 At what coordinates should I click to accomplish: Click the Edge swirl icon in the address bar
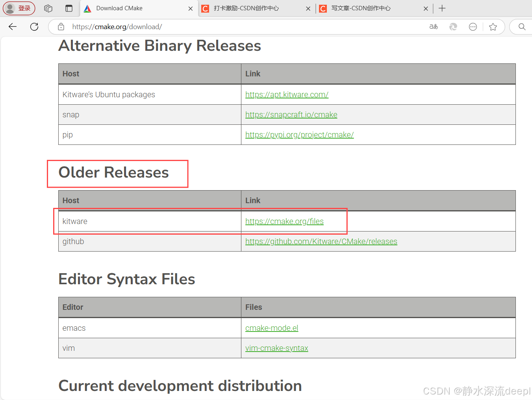tap(453, 27)
